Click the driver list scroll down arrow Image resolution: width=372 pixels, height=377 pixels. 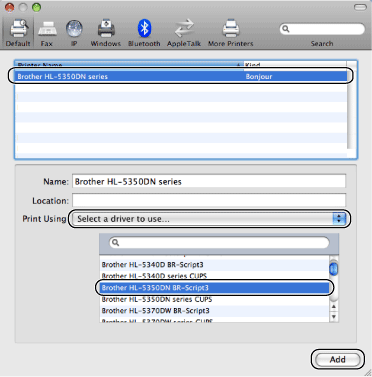(334, 317)
